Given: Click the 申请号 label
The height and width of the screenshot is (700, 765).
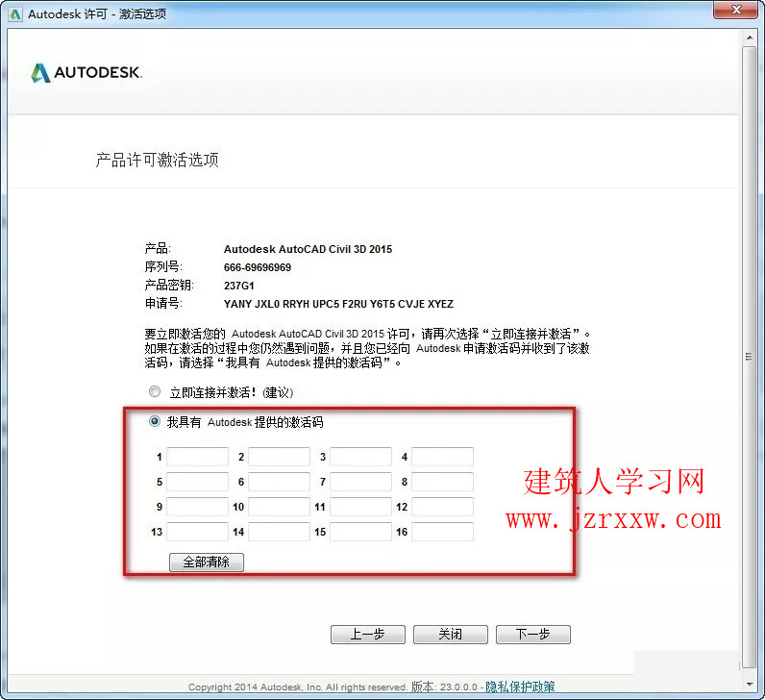Looking at the screenshot, I should coord(163,303).
